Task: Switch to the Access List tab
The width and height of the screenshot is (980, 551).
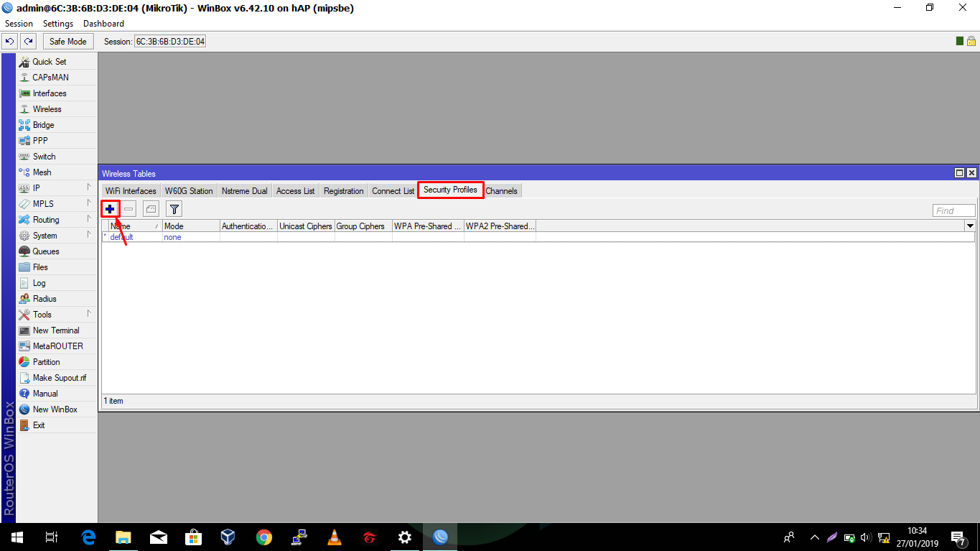Action: tap(295, 191)
